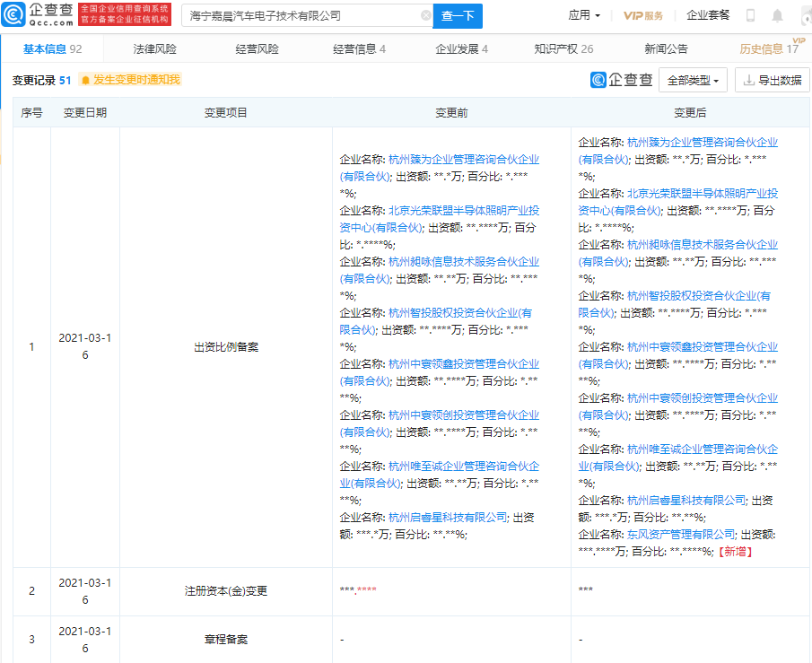Open 北京光荣联盟半导体照明产业投资中心 in 变更前 column
Image resolution: width=812 pixels, height=663 pixels.
click(x=440, y=219)
